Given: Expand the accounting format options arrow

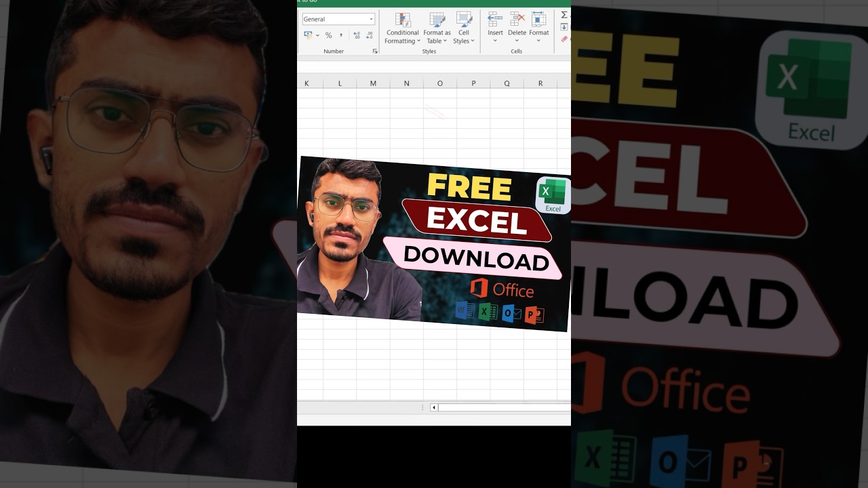Looking at the screenshot, I should pos(317,35).
